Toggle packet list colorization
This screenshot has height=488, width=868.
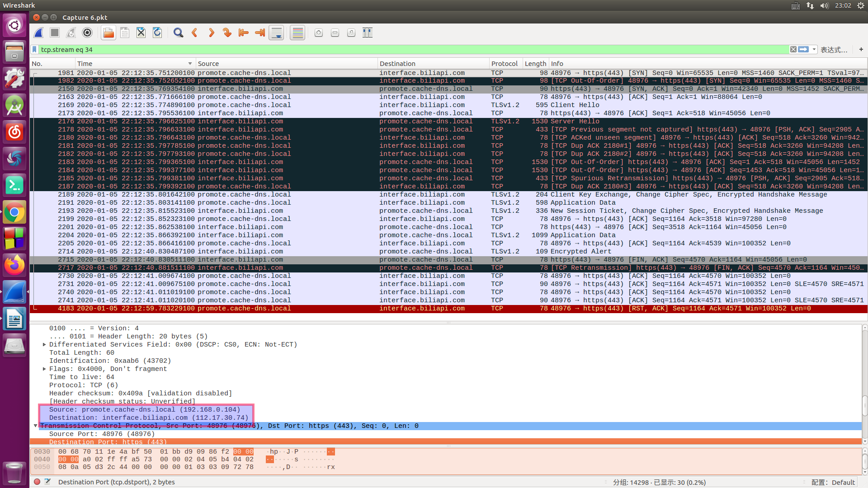[x=297, y=33]
